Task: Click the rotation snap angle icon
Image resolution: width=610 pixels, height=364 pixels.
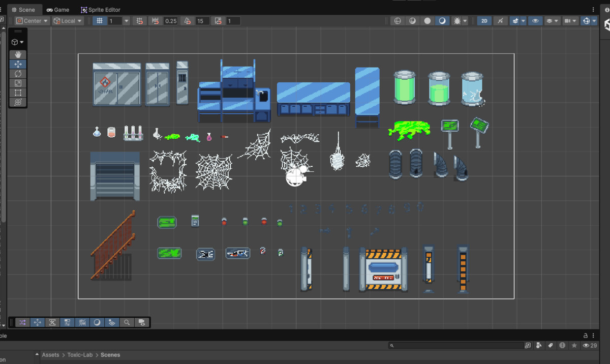Action: click(188, 21)
